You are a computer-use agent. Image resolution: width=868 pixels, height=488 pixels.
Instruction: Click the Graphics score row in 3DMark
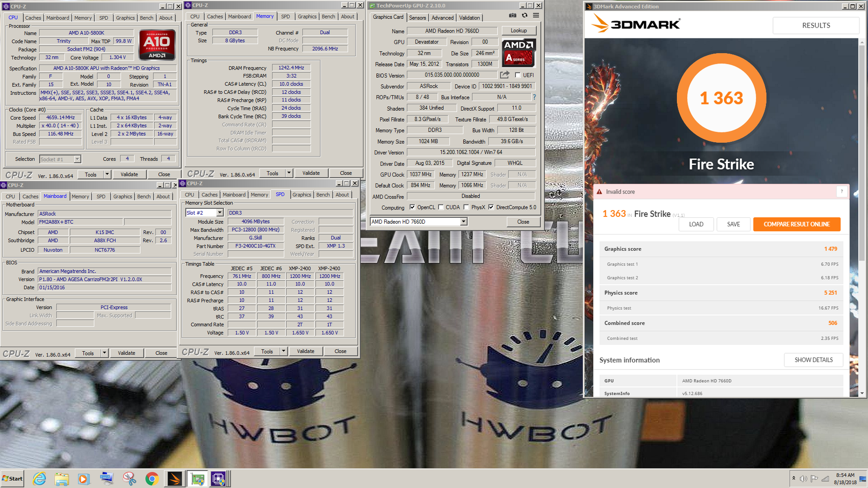coord(721,249)
